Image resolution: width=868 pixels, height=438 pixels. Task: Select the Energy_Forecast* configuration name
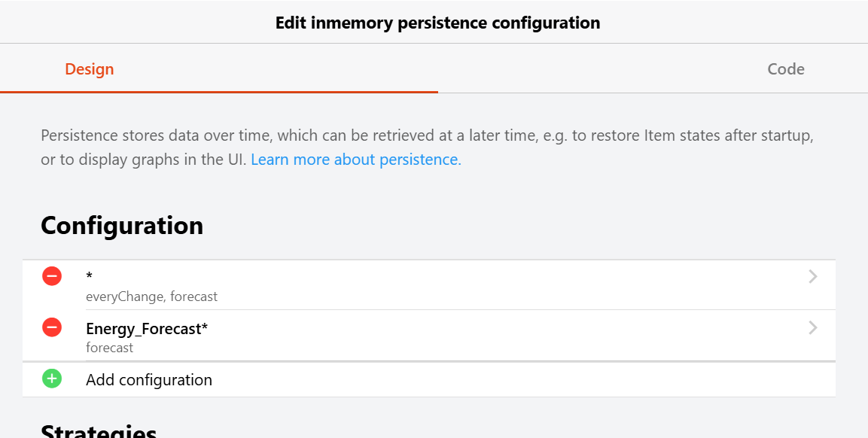[147, 329]
